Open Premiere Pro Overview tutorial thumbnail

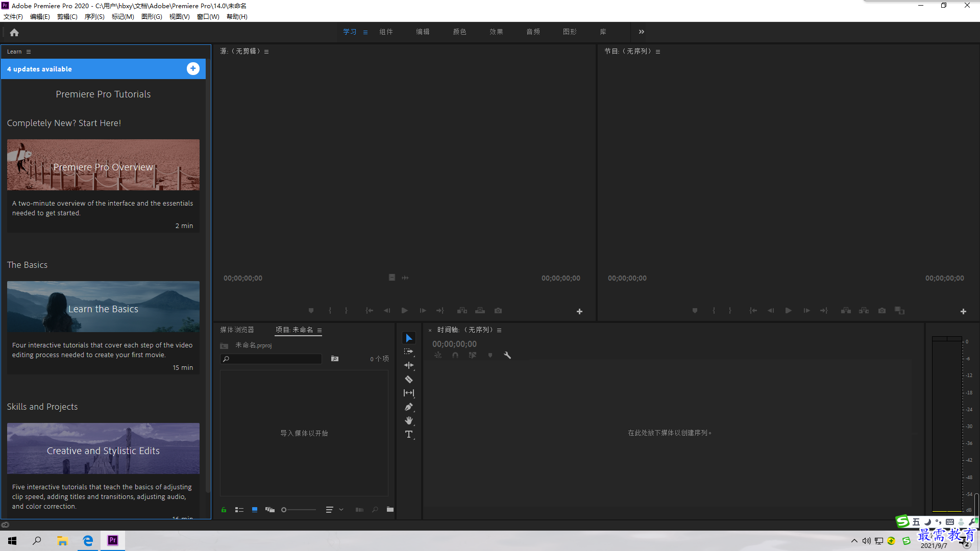[x=103, y=165]
